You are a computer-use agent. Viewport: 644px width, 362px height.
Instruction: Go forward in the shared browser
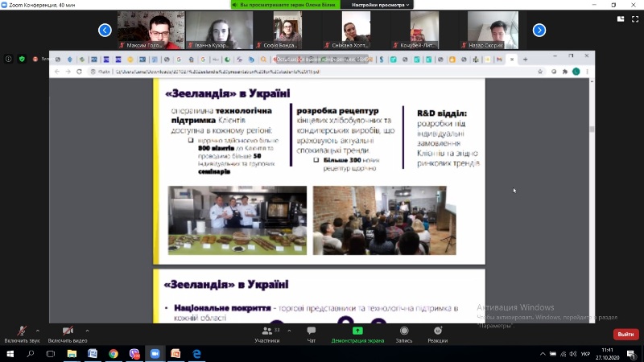click(68, 72)
